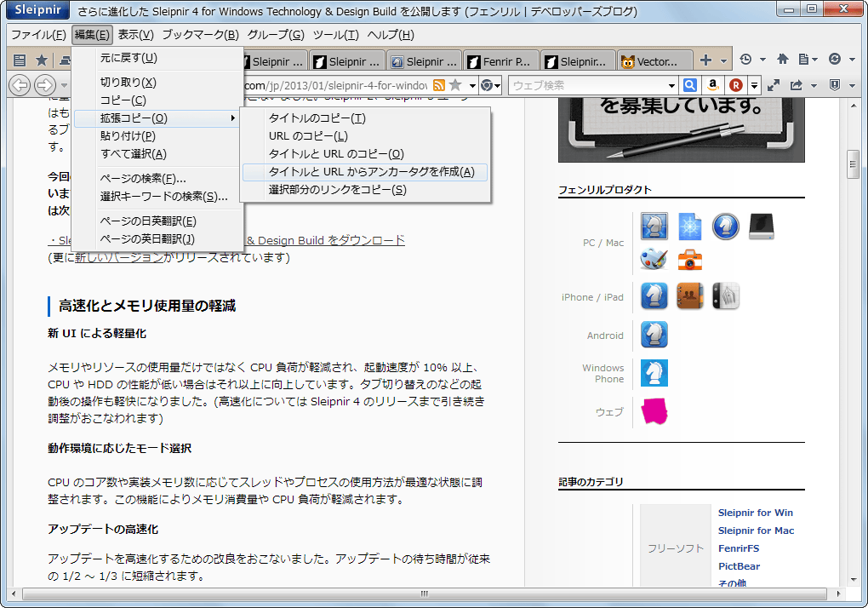Open the ファイル(F) menu
The height and width of the screenshot is (608, 868).
click(x=39, y=35)
